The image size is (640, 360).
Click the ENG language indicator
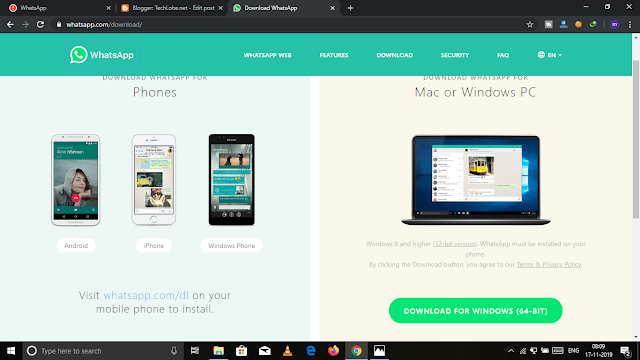[573, 351]
